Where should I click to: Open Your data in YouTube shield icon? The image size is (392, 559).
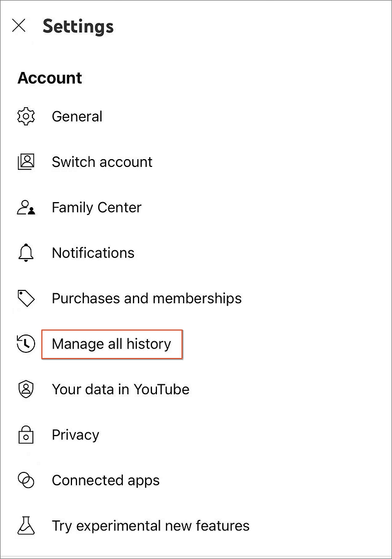[26, 389]
